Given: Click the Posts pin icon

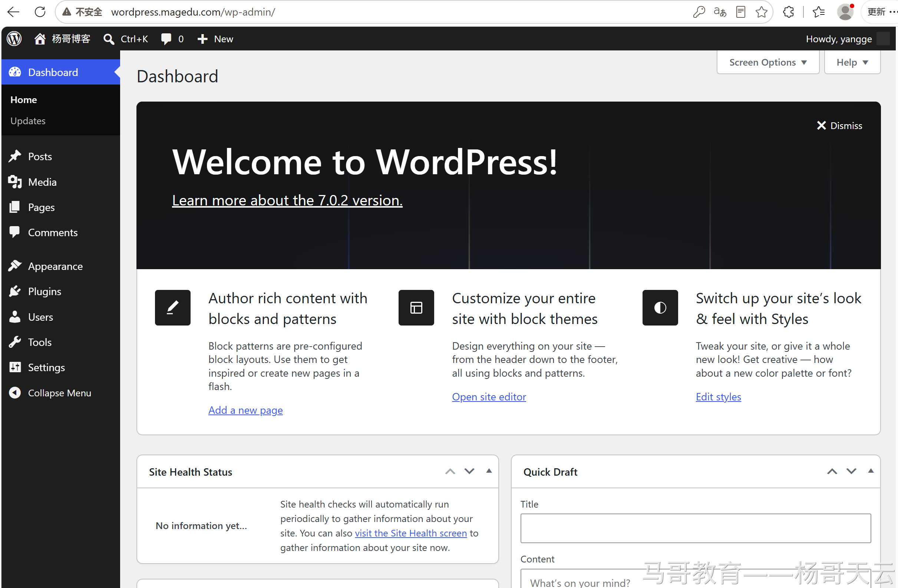Looking at the screenshot, I should (x=15, y=156).
